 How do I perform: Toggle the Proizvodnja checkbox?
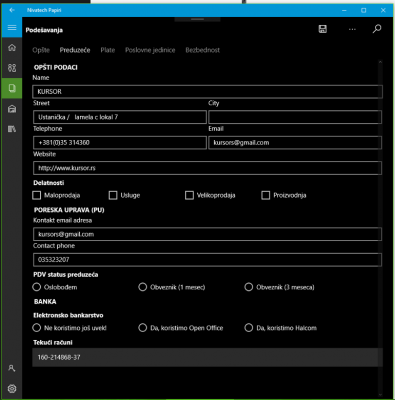266,195
